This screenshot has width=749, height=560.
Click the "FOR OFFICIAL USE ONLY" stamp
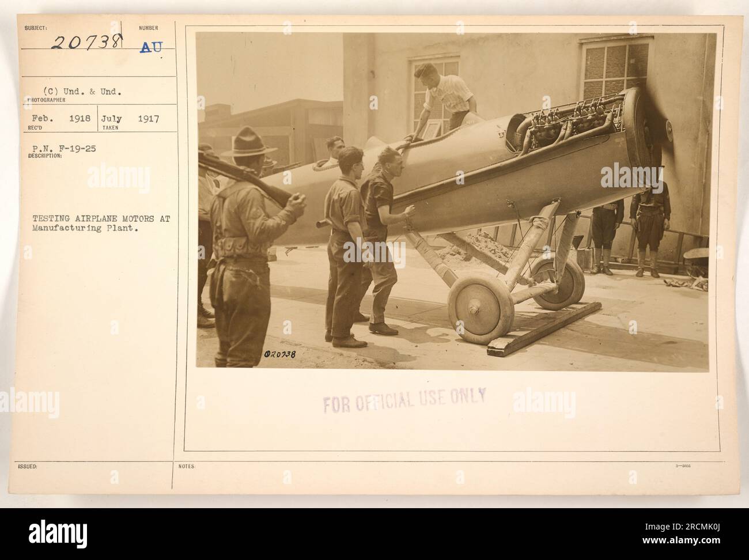pyautogui.click(x=405, y=400)
